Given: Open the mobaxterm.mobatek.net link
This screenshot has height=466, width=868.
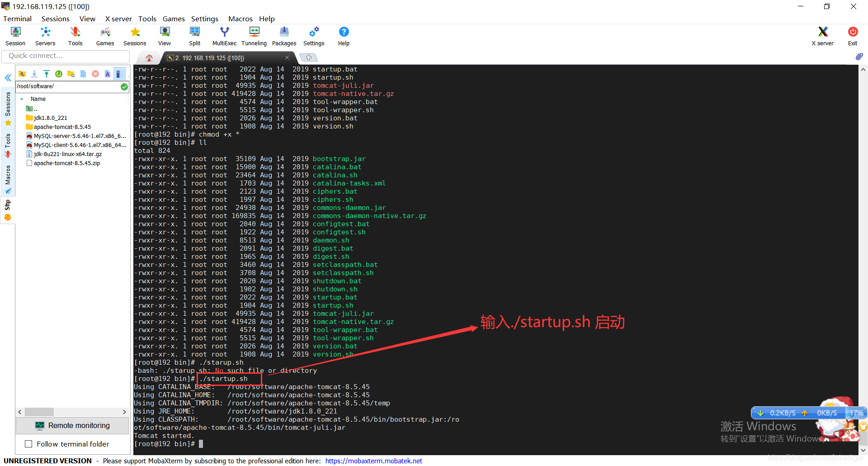Looking at the screenshot, I should tap(373, 461).
